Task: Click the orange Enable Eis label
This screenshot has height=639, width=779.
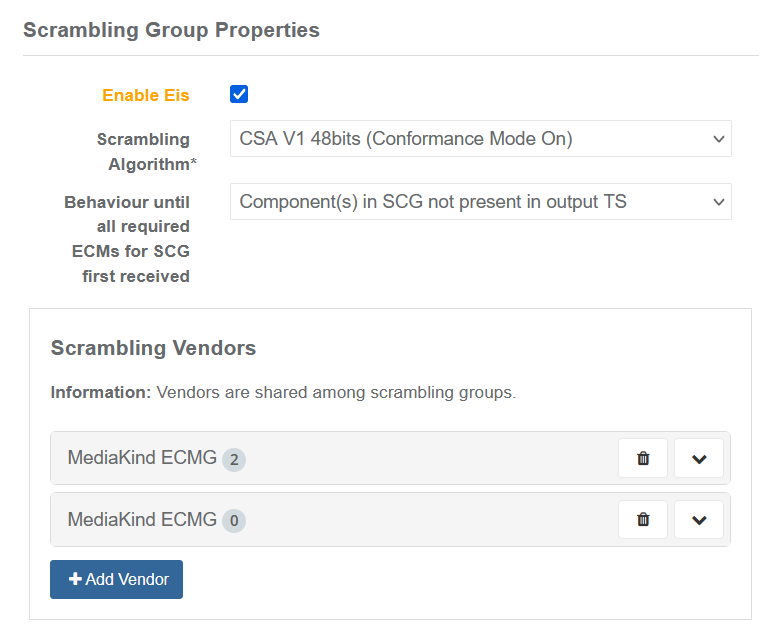Action: [145, 96]
